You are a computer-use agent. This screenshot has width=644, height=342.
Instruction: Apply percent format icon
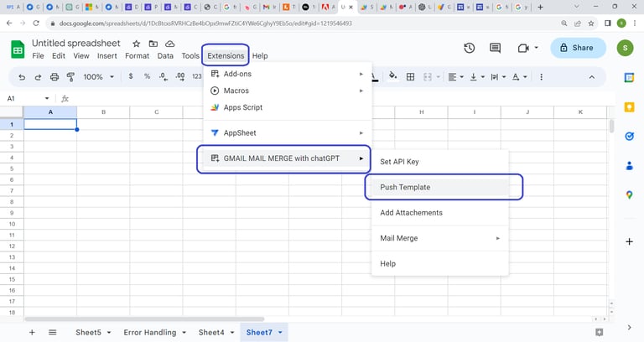[x=147, y=76]
